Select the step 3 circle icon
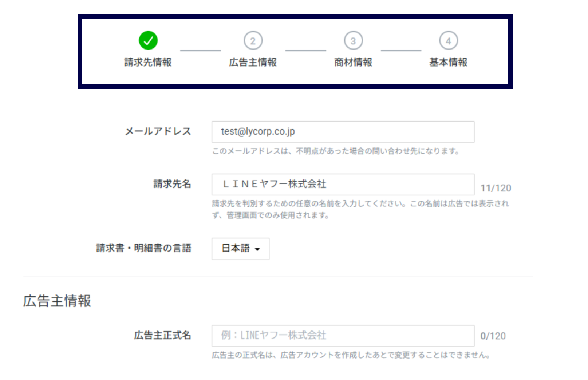588x380 pixels. pos(353,41)
